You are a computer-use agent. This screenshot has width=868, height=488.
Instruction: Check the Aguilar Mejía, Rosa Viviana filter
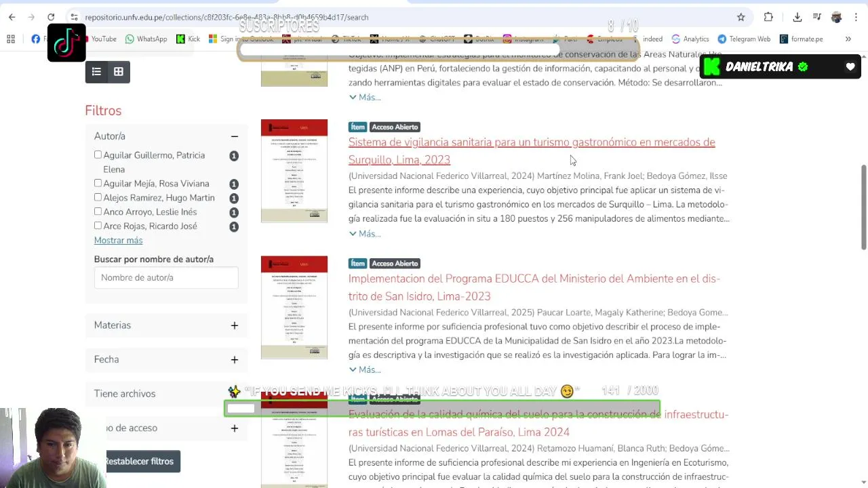(98, 183)
